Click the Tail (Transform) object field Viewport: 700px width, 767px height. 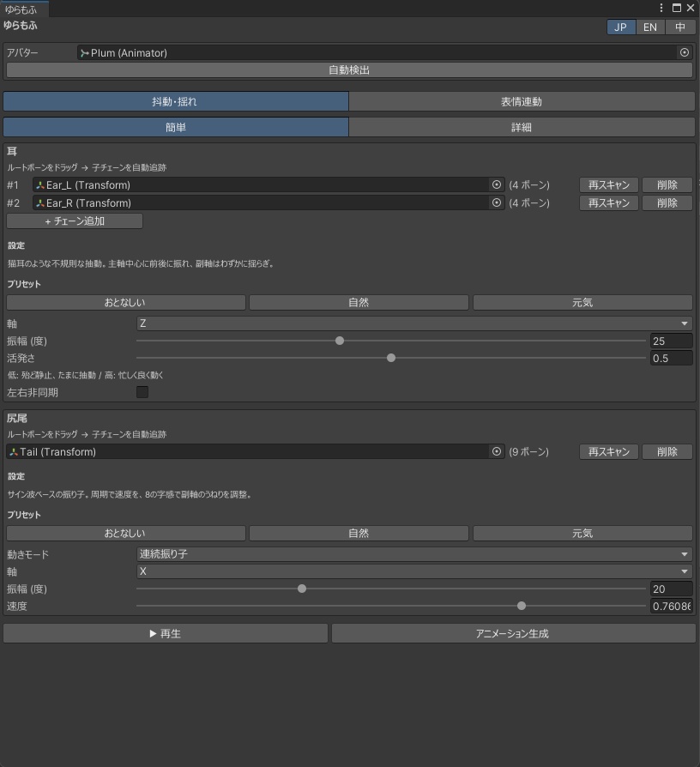pyautogui.click(x=256, y=451)
